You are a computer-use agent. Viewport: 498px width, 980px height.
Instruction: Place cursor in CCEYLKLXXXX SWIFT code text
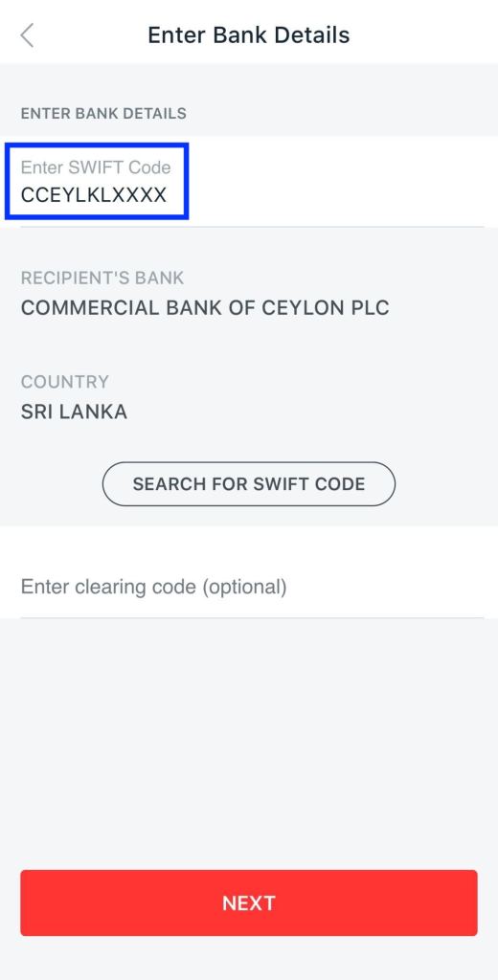[x=94, y=195]
